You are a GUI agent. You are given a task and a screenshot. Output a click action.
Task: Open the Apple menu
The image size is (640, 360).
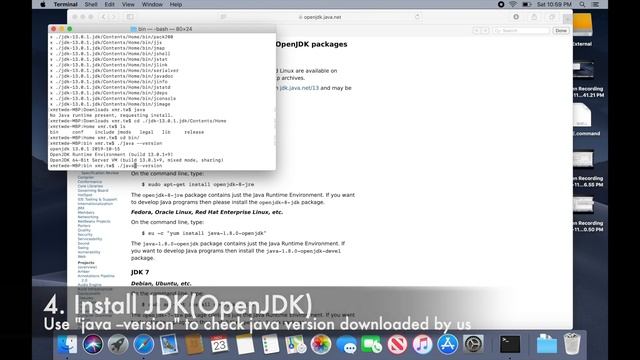(x=42, y=4)
